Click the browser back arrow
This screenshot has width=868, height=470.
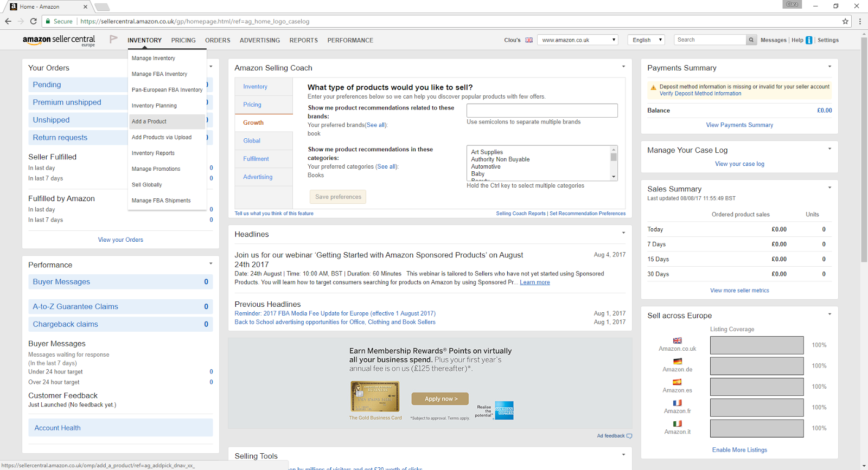click(8, 21)
